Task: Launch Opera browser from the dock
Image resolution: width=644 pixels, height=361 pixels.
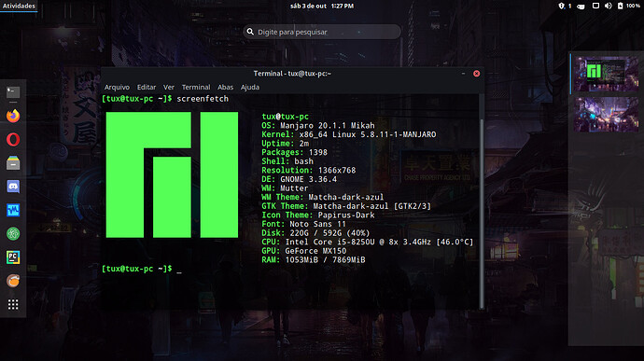Action: [13, 140]
